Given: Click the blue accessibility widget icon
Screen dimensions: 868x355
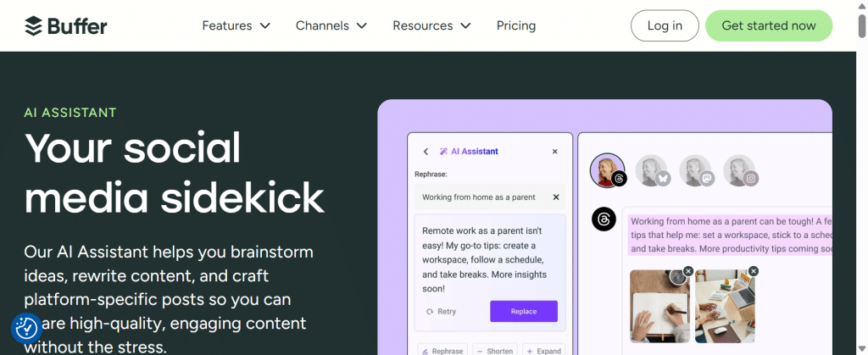Looking at the screenshot, I should point(26,329).
